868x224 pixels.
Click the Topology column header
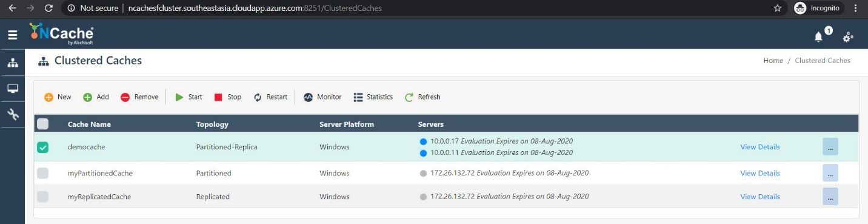coord(212,124)
